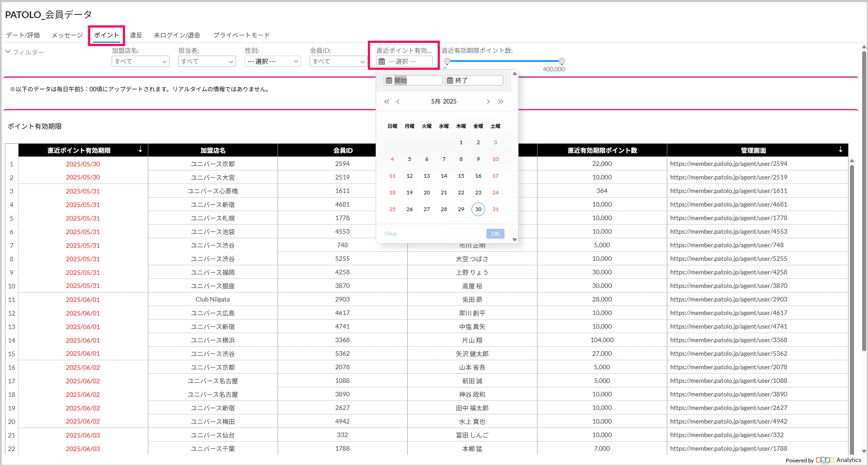Open link for user 3368
This screenshot has width=868, height=466.
coord(729,340)
